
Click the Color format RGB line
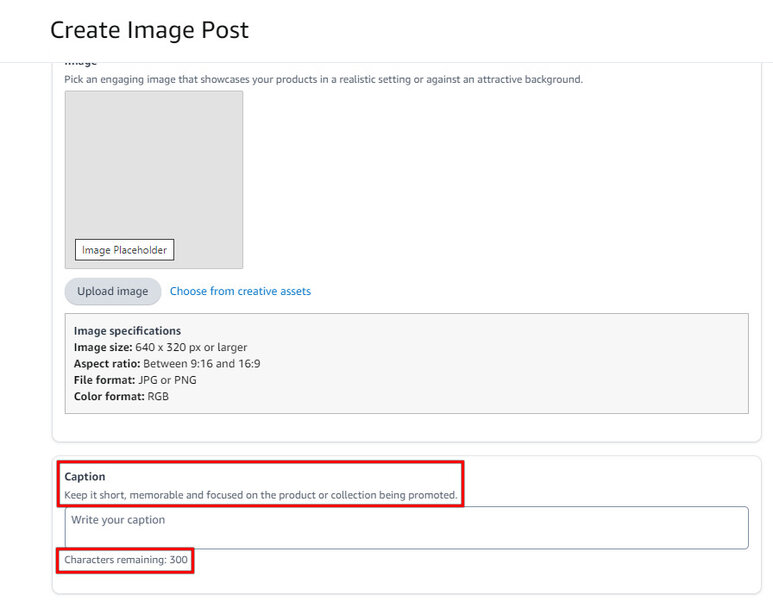(121, 396)
